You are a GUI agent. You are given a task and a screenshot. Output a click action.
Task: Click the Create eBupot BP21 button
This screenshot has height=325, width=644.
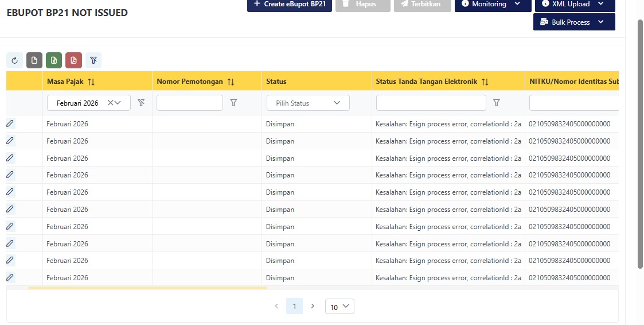[290, 4]
